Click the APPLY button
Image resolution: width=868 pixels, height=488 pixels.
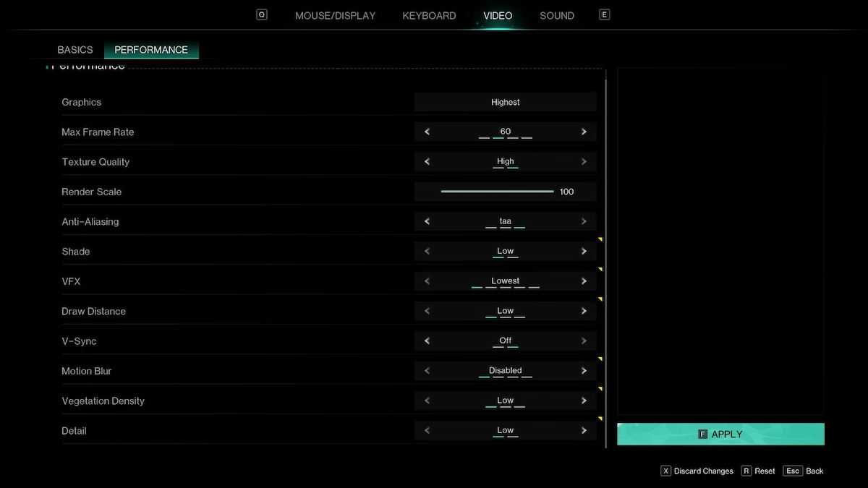(x=720, y=434)
